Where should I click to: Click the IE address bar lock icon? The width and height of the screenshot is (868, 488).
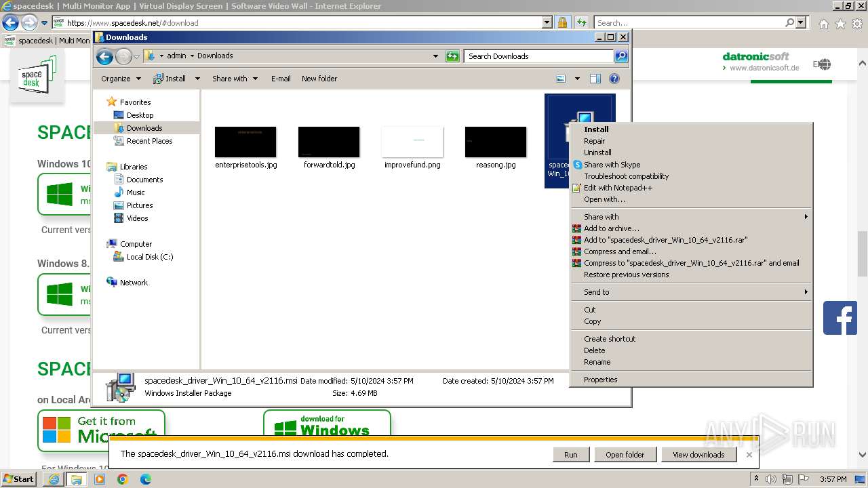tap(562, 22)
